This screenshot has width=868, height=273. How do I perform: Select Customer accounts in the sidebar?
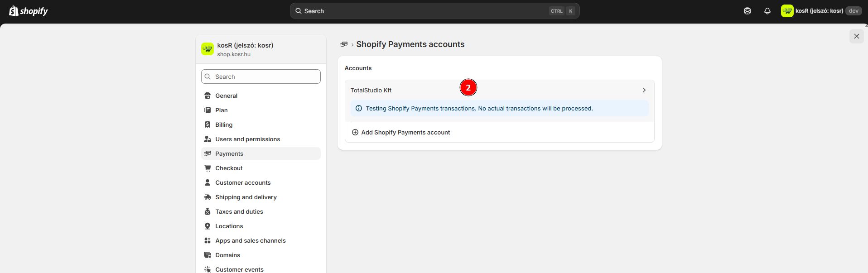tap(243, 182)
